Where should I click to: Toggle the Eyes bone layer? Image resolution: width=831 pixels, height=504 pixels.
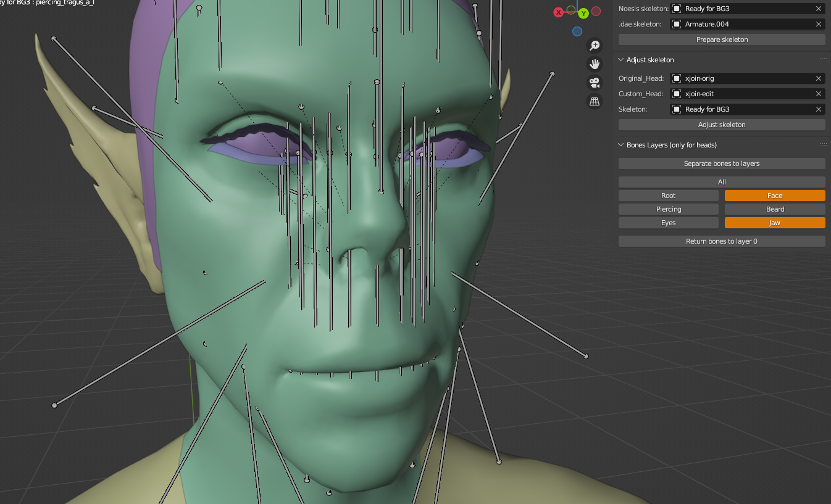pyautogui.click(x=669, y=223)
